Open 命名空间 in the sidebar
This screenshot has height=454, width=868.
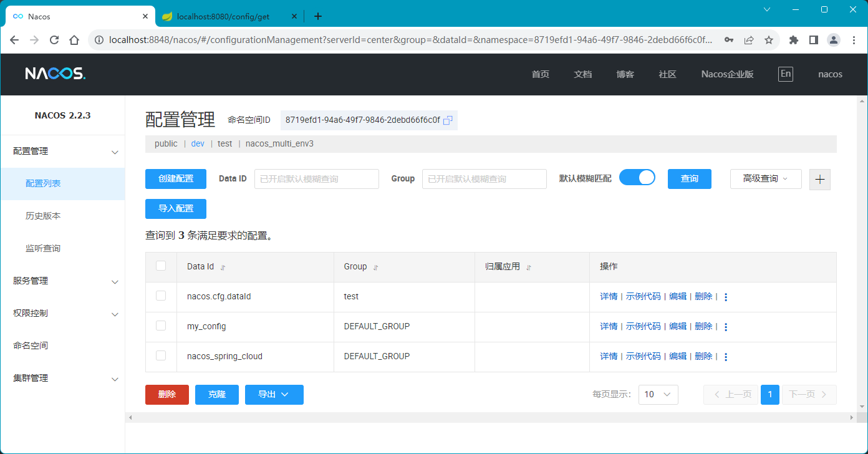tap(62, 346)
